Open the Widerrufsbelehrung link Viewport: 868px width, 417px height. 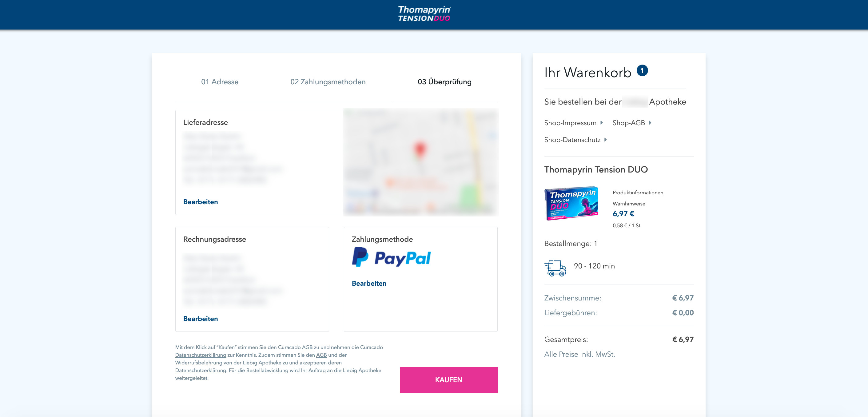[199, 363]
